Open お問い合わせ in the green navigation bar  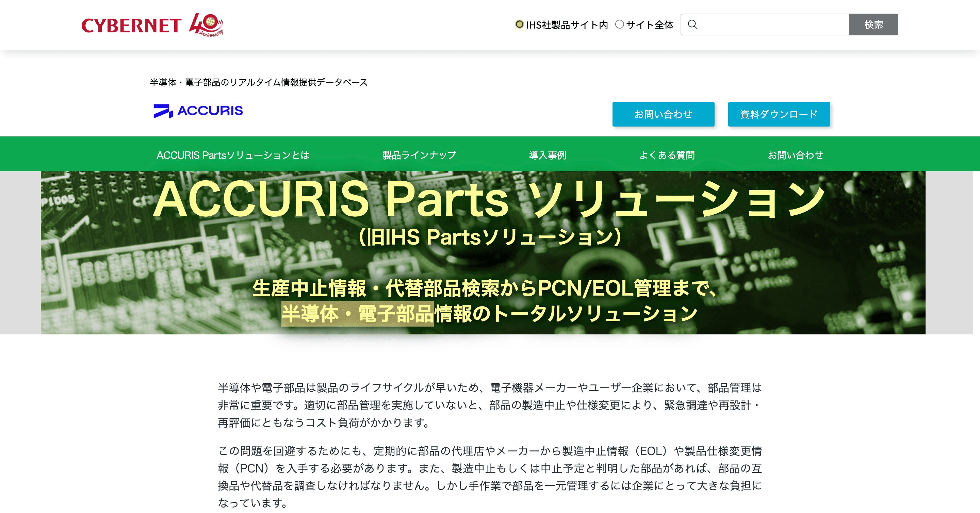click(796, 155)
